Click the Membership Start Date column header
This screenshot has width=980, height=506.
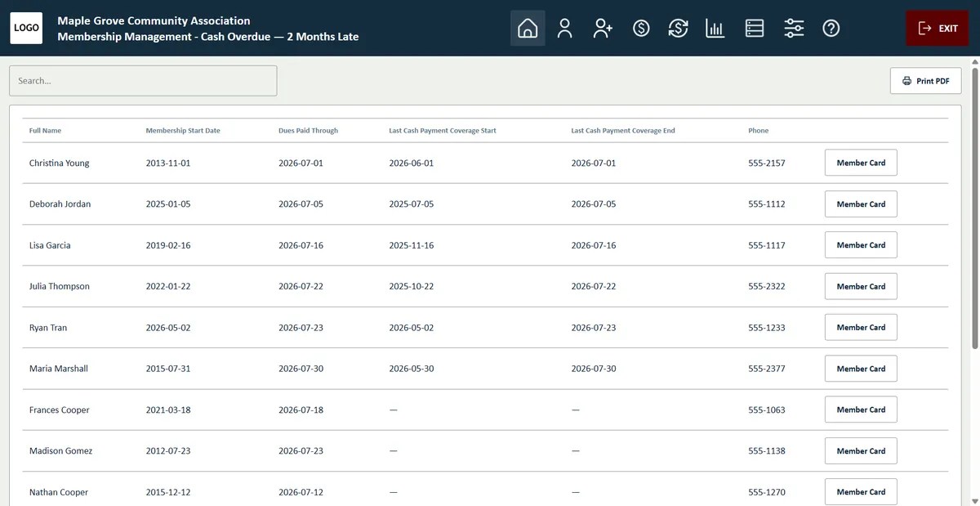click(183, 131)
